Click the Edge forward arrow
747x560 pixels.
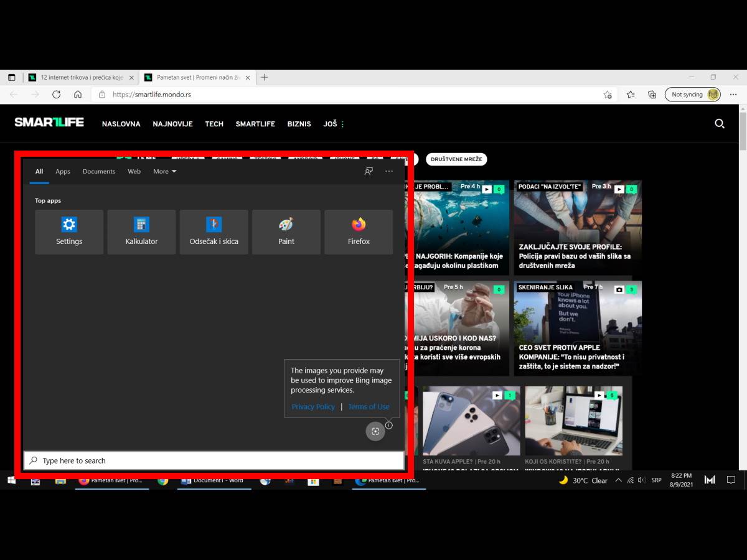click(x=35, y=95)
